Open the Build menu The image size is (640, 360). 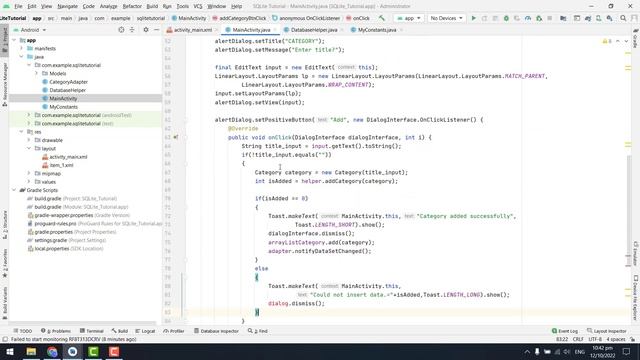click(x=152, y=6)
